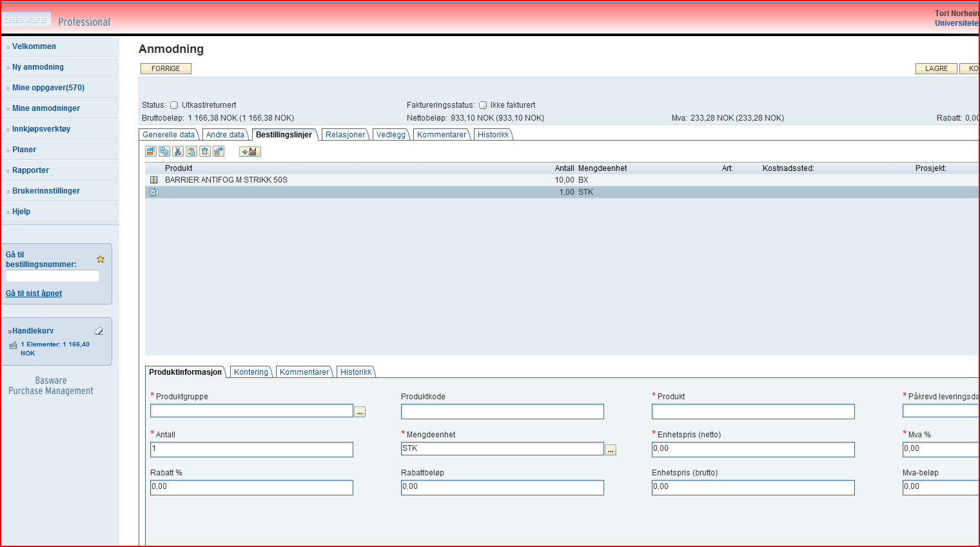Open the Relasjoner tab
The height and width of the screenshot is (547, 980).
[x=346, y=135]
